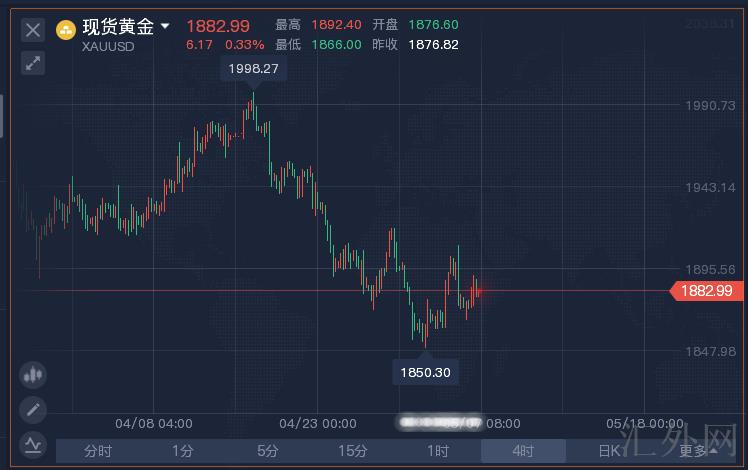
Task: Switch chart to 15分 interval
Action: [352, 451]
